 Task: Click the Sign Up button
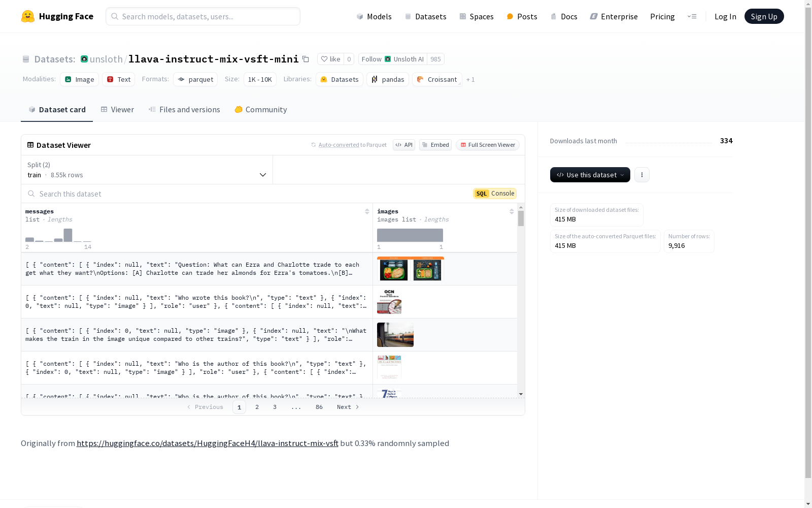[x=764, y=16]
